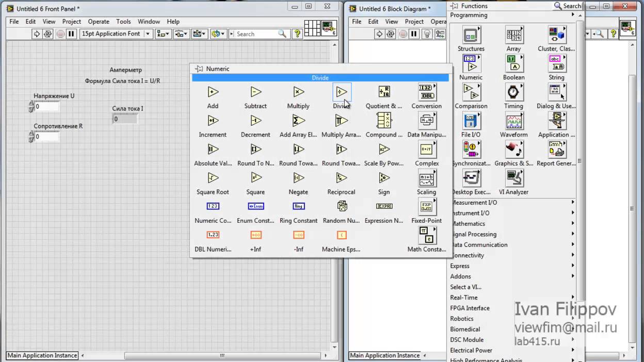
Task: Select Compound Arithmetic function
Action: pyautogui.click(x=384, y=121)
